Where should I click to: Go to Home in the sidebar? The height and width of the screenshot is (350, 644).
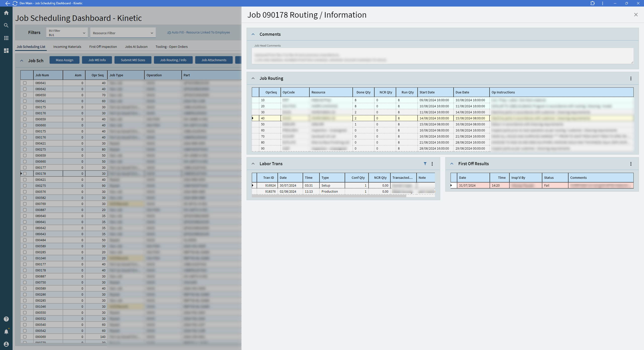pyautogui.click(x=6, y=13)
